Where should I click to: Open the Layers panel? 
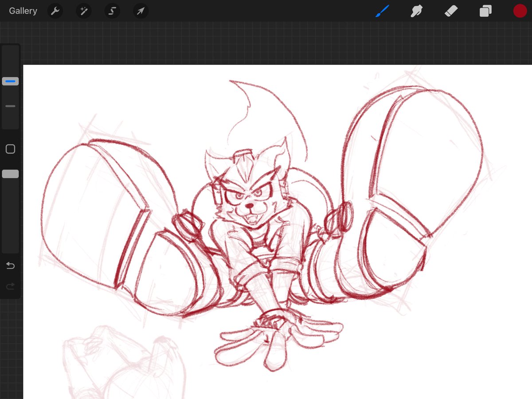point(485,11)
